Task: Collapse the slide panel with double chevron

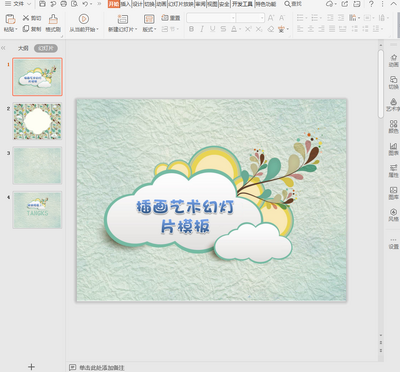Action: coord(3,48)
